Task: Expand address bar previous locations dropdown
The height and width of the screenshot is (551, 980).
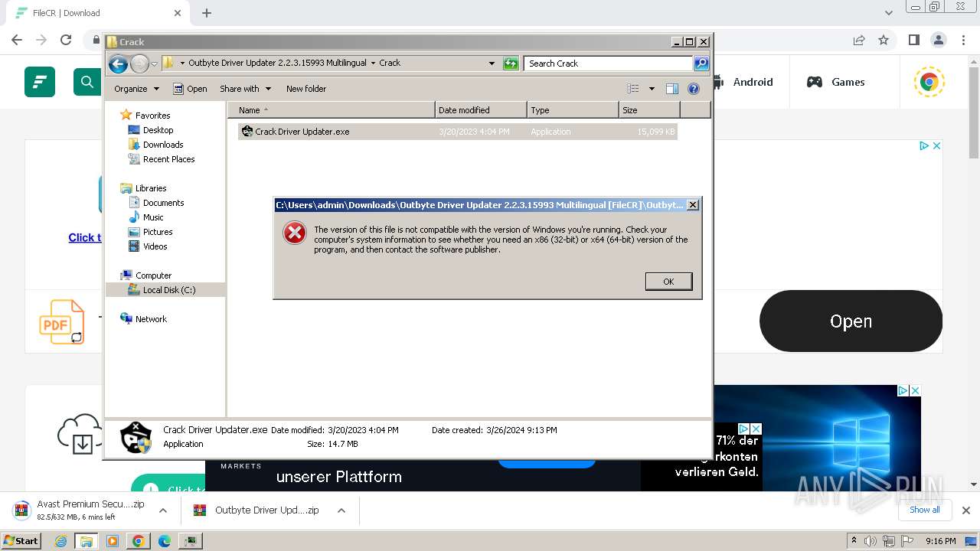Action: point(492,64)
